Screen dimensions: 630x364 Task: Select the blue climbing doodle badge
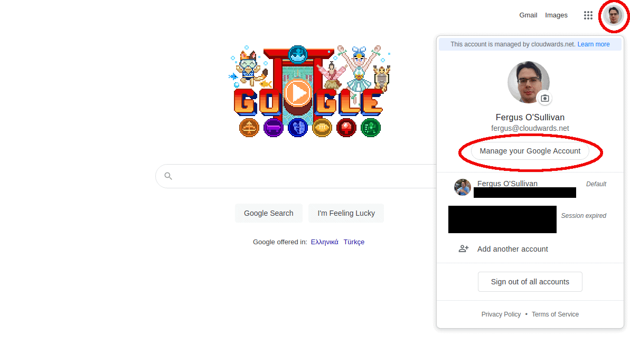pyautogui.click(x=298, y=128)
